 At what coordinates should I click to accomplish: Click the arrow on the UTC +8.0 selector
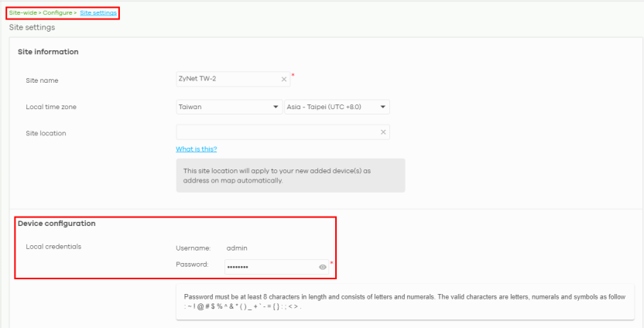pyautogui.click(x=384, y=107)
